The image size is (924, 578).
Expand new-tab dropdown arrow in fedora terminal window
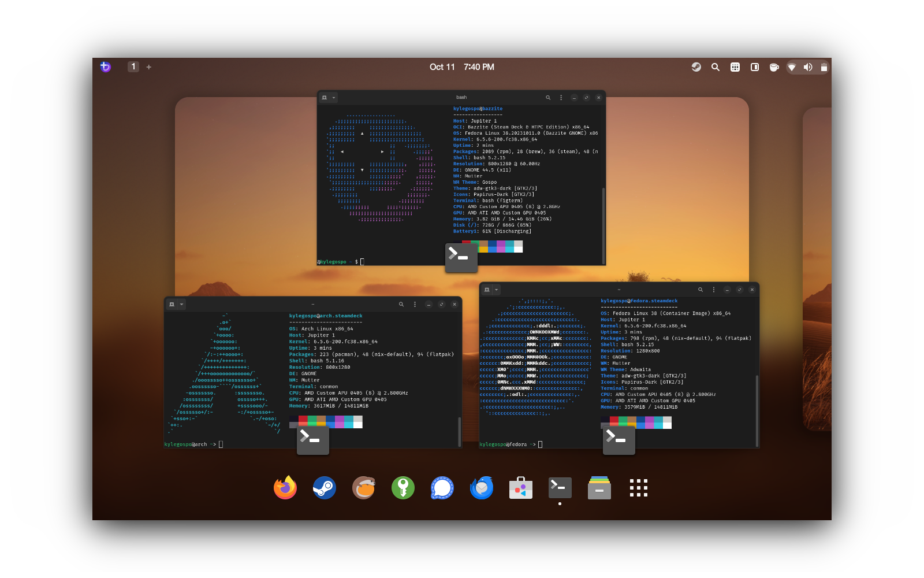click(497, 290)
